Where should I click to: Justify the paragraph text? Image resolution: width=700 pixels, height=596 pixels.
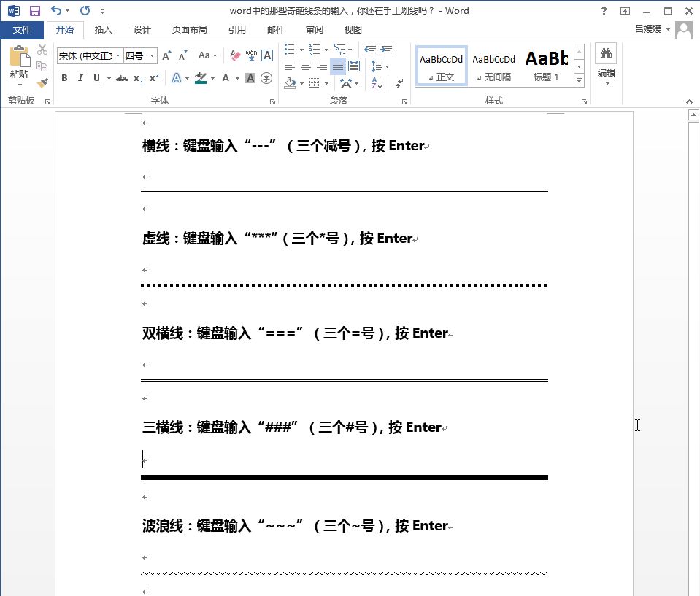click(x=338, y=66)
